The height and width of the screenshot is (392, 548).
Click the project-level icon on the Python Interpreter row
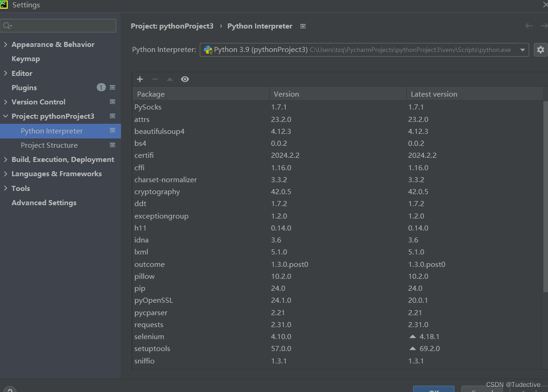point(113,130)
